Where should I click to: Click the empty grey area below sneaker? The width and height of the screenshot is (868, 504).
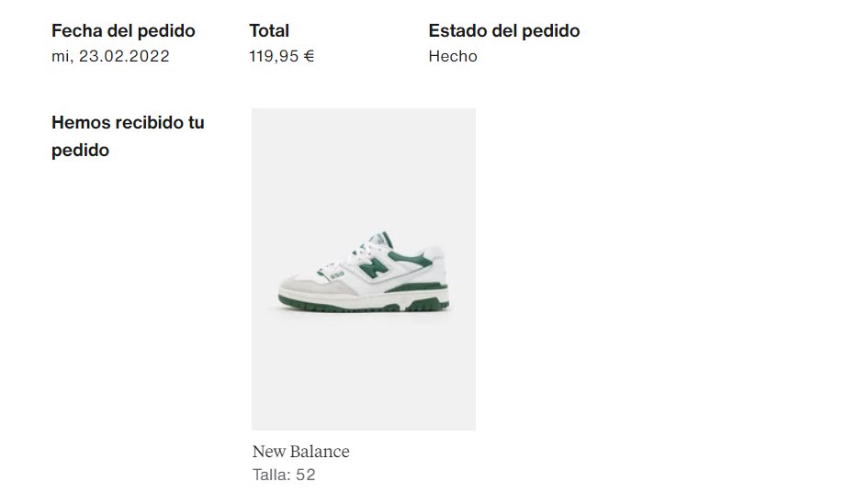pos(363,376)
